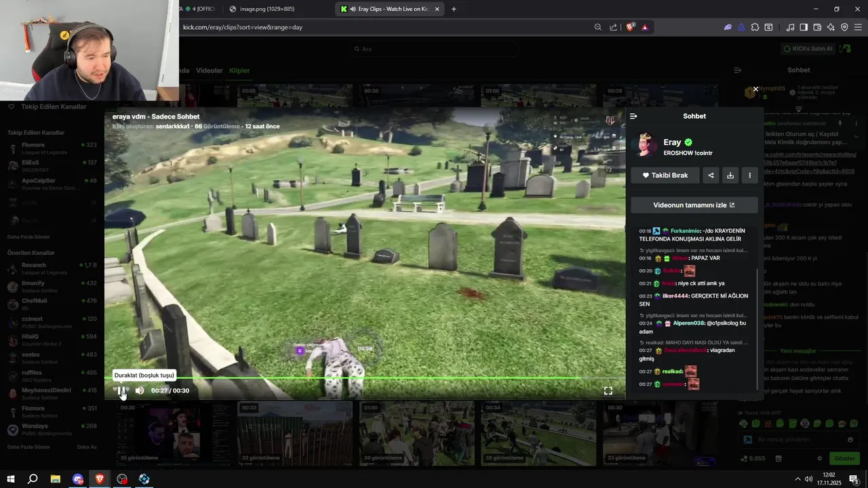Enter fullscreen mode on the clip player
This screenshot has width=868, height=488.
(608, 391)
